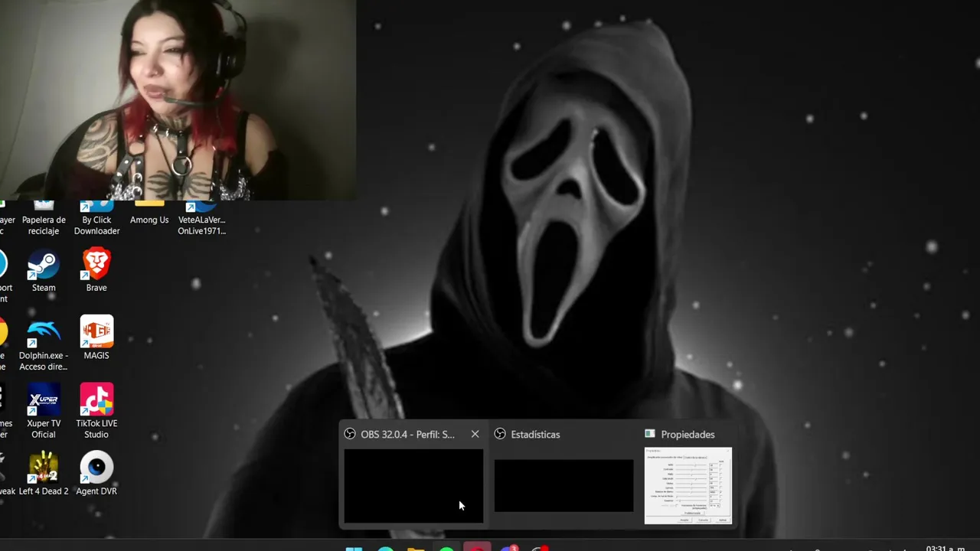Open the OBS 32.0.4 window preview thumbnail
980x551 pixels.
coord(413,486)
